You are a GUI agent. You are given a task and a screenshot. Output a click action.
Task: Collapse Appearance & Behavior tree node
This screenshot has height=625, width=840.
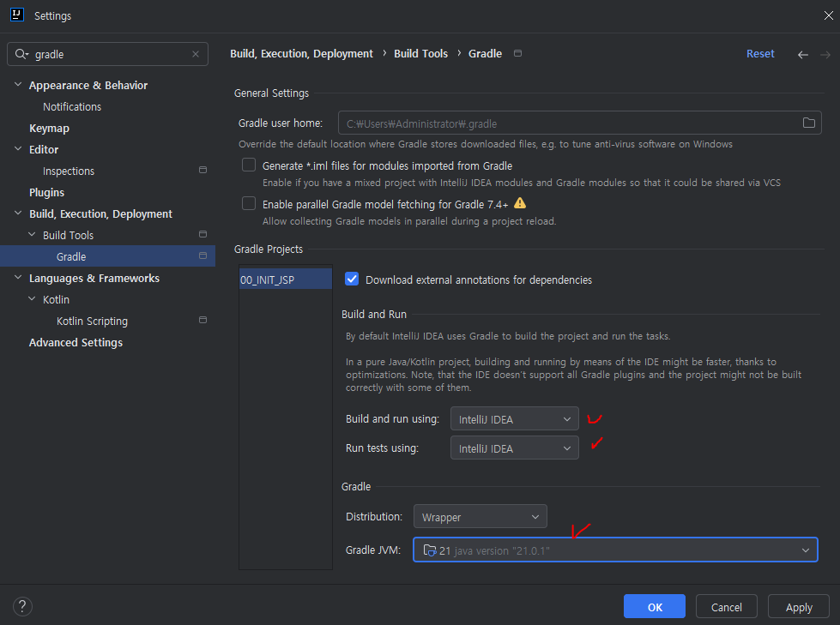point(18,85)
